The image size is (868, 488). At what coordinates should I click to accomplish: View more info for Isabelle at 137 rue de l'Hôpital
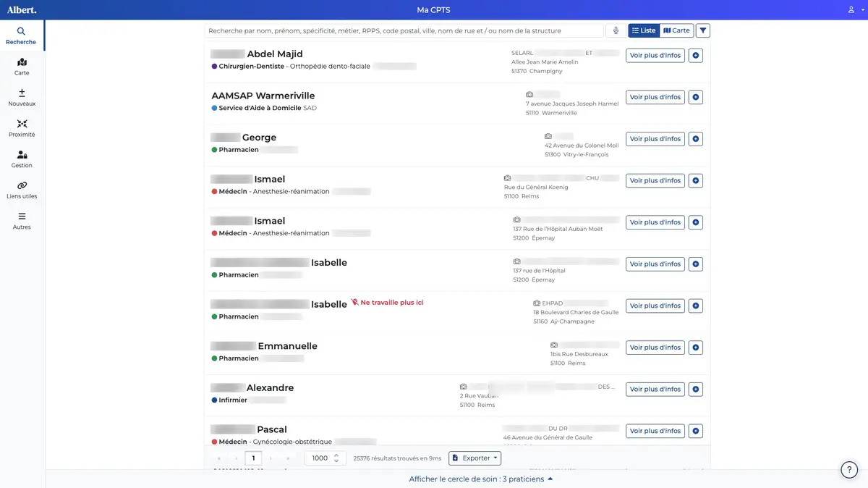tap(655, 264)
